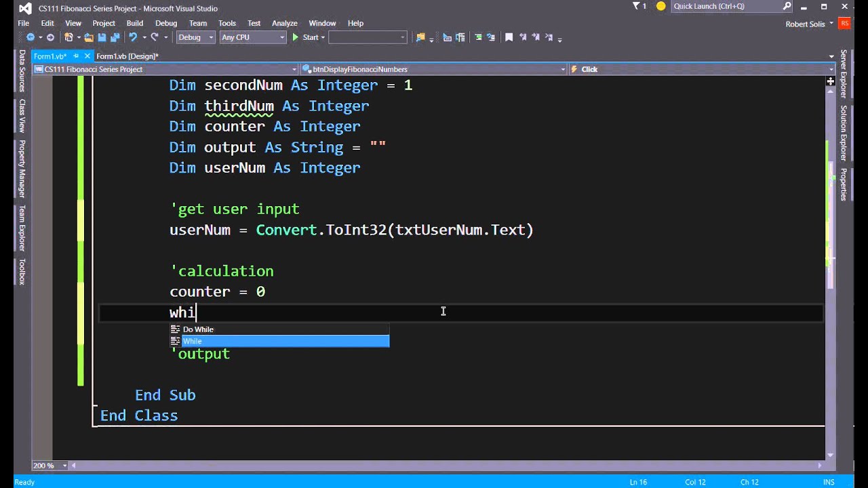This screenshot has width=868, height=488.
Task: Open CS111 Fibonacci Series Project navigation dropdown
Action: (x=165, y=69)
